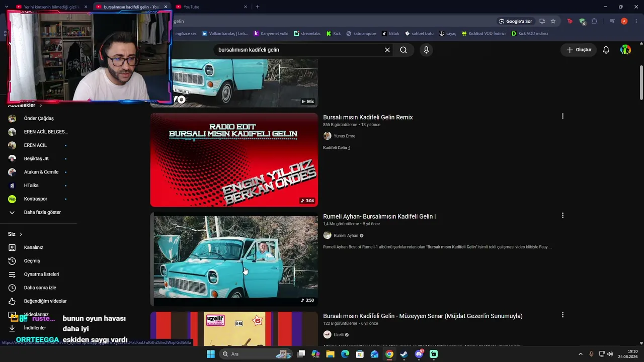Open the Chrome media controls icon
Screen dimensions: 644x362
[612, 21]
